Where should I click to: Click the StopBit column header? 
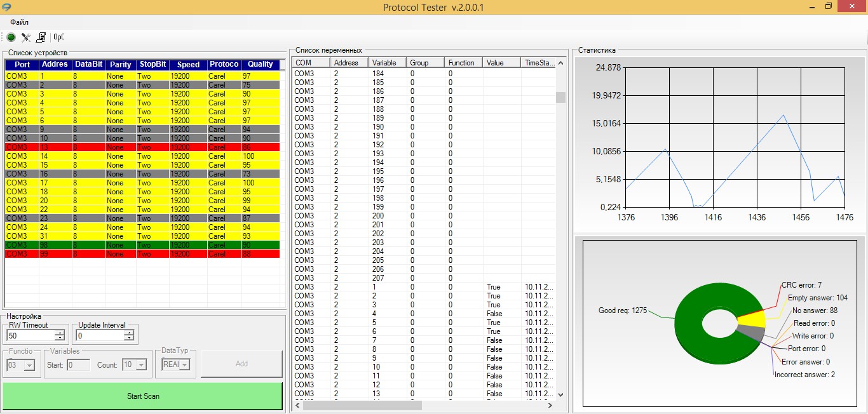(153, 64)
